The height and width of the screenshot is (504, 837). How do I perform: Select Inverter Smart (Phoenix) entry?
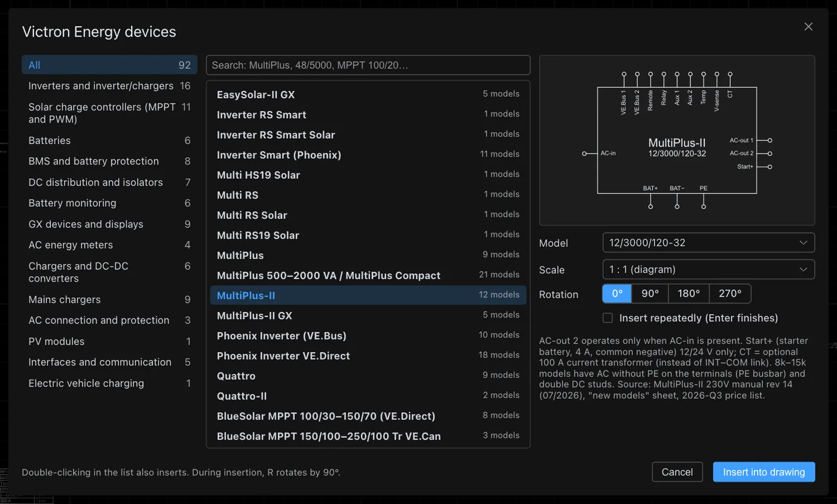coord(368,155)
